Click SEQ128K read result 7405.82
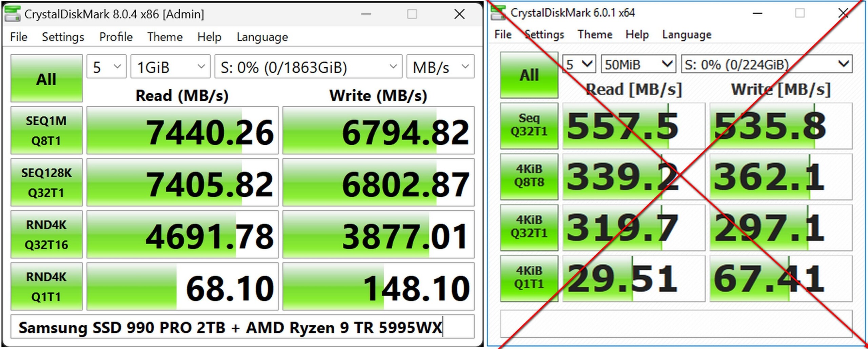The height and width of the screenshot is (349, 868). [182, 182]
